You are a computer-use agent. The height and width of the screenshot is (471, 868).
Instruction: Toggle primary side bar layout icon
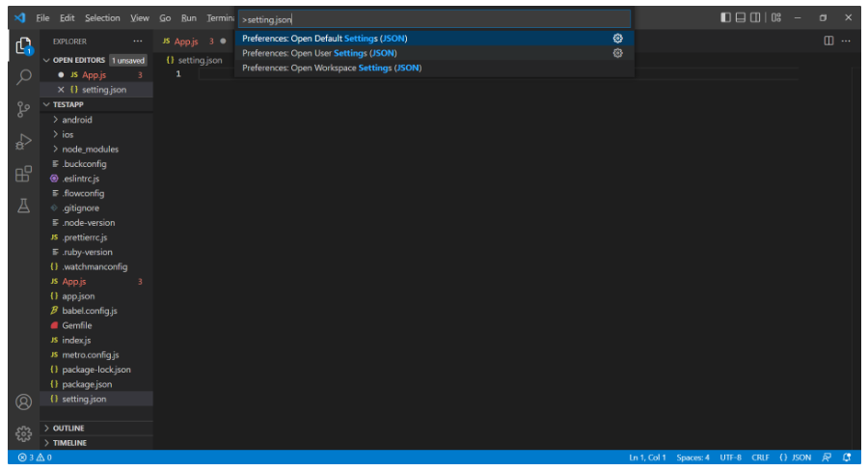pyautogui.click(x=725, y=17)
